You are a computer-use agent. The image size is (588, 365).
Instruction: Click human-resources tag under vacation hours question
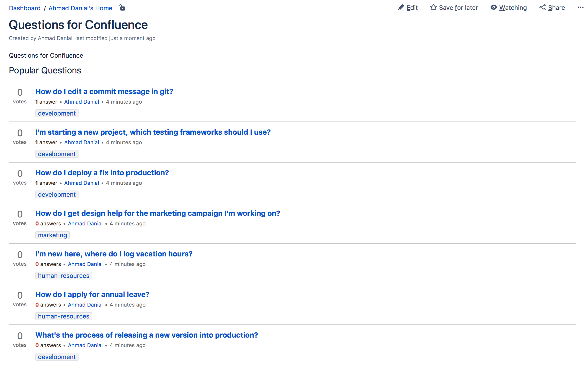64,276
